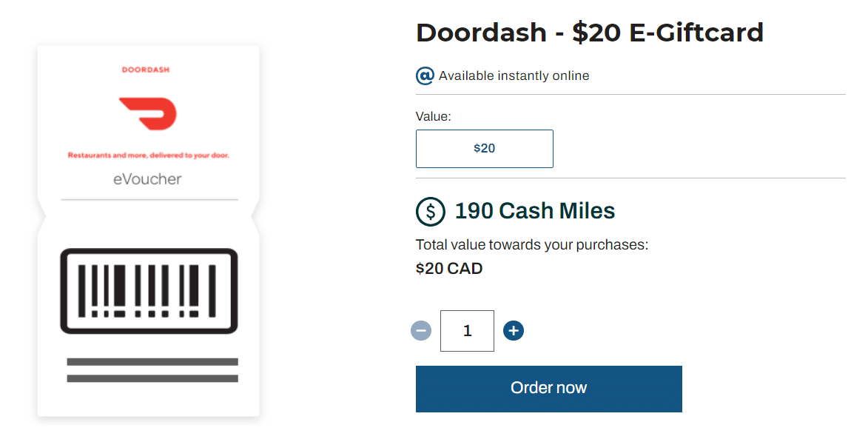868x442 pixels.
Task: Click the "Restaurants and more" tagline
Action: (x=149, y=155)
